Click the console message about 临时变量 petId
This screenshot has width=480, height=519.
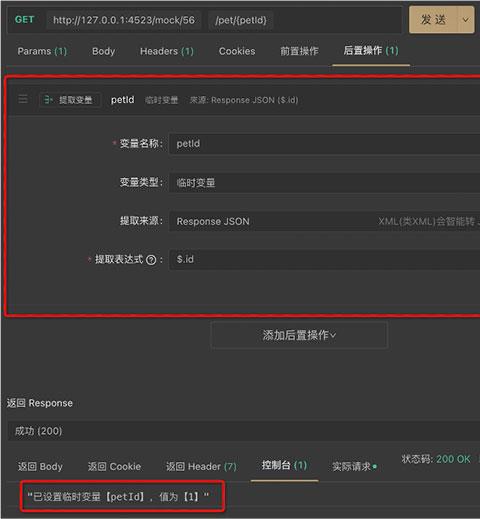tap(118, 497)
